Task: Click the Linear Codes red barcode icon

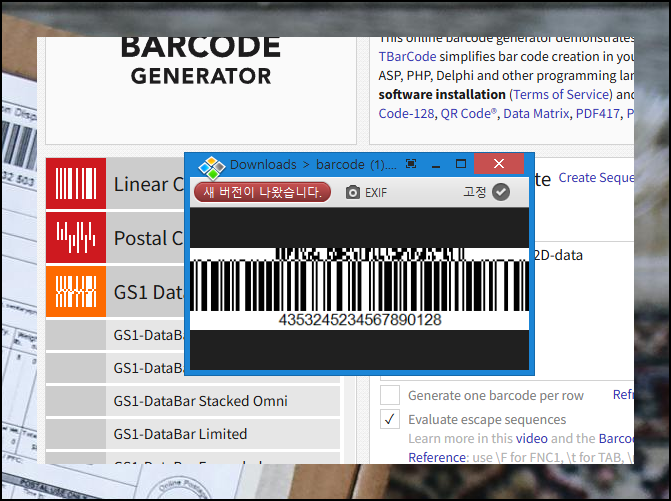Action: (76, 184)
